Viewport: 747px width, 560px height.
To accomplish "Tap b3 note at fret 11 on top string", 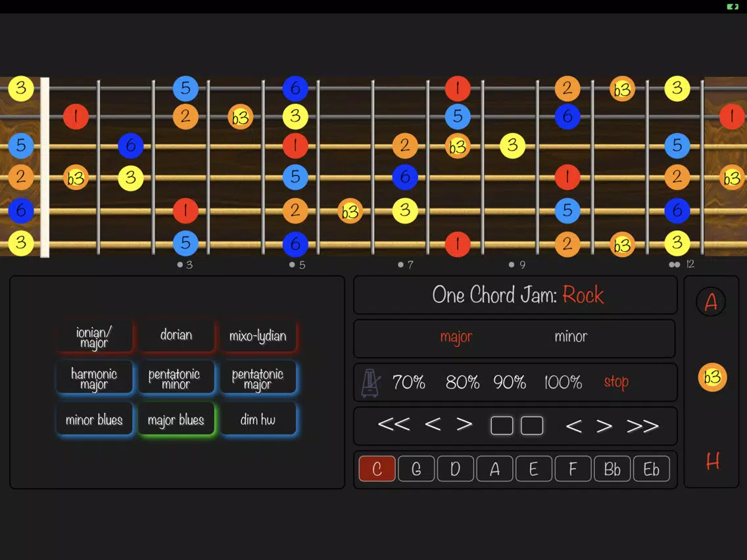I will (622, 89).
